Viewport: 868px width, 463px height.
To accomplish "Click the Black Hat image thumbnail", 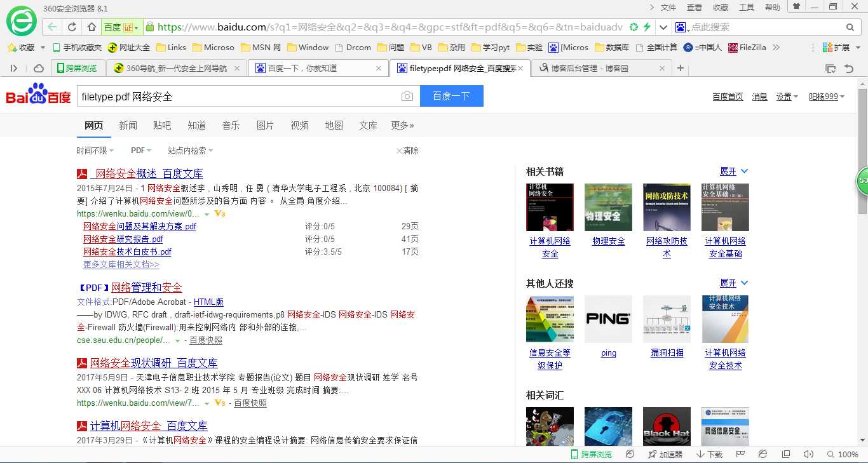I will click(x=667, y=426).
